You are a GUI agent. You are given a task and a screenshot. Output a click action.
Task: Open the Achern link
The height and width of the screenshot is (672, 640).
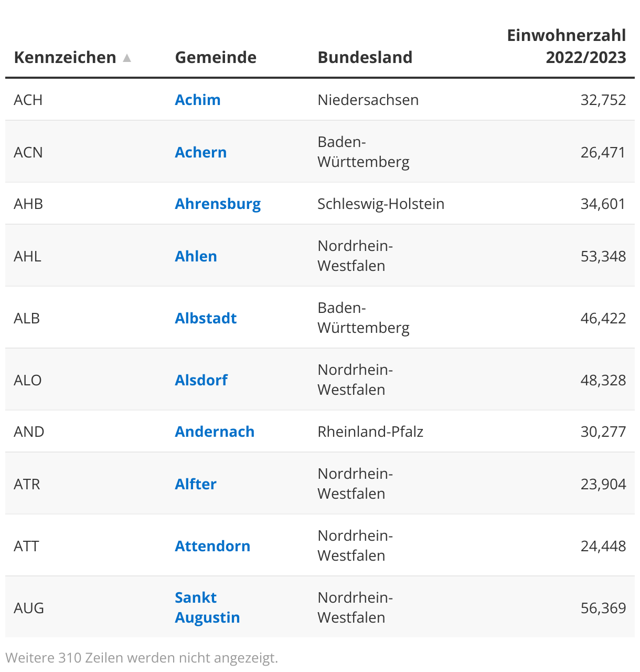click(x=201, y=152)
